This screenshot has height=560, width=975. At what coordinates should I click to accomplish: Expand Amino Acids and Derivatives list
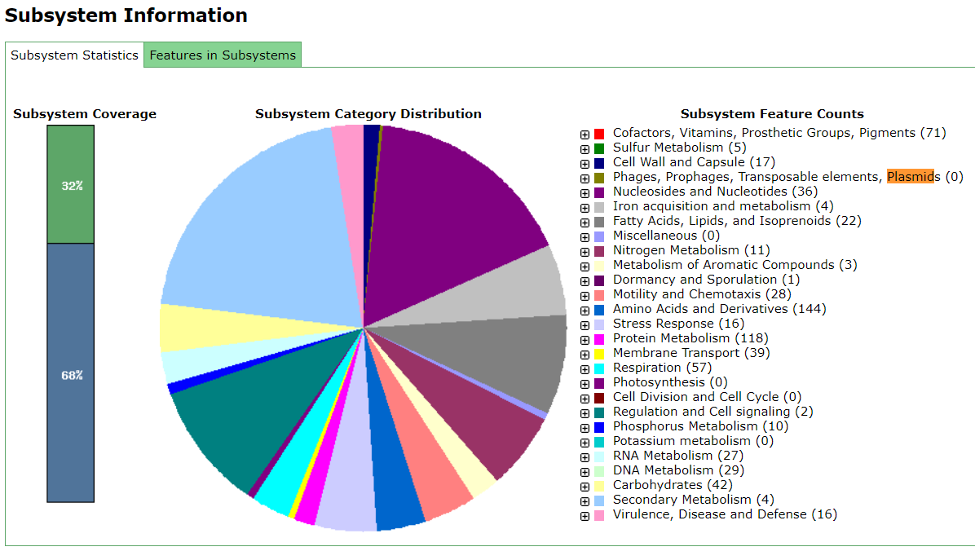(585, 311)
